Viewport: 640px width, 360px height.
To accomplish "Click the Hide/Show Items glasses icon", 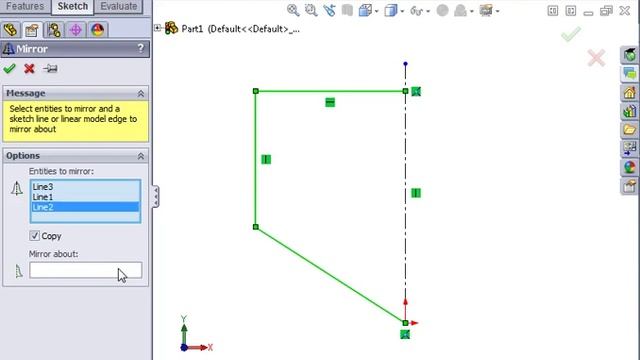I will (x=416, y=11).
